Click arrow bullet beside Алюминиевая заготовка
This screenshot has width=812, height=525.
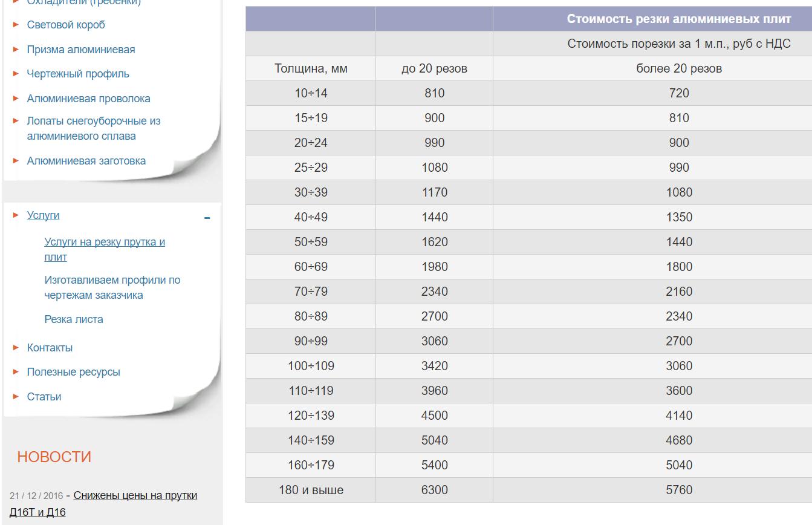pos(16,160)
